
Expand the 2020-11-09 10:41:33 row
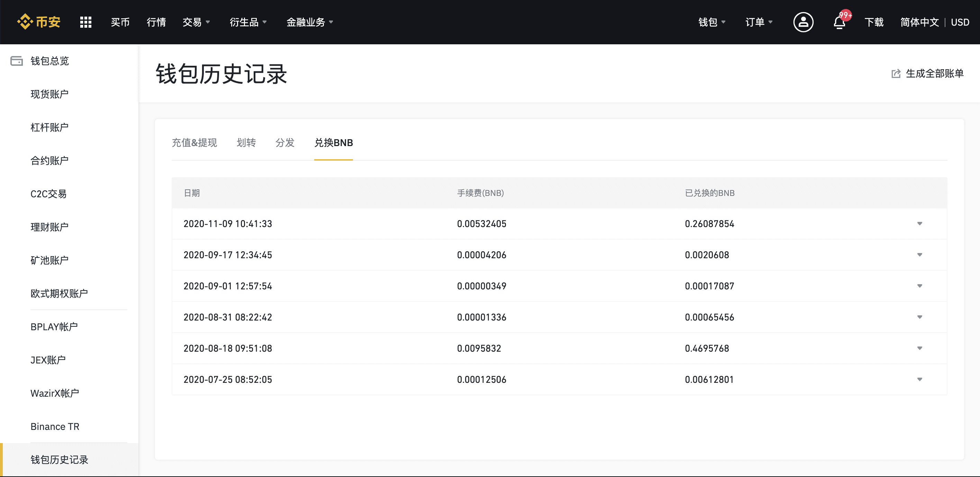pyautogui.click(x=919, y=224)
